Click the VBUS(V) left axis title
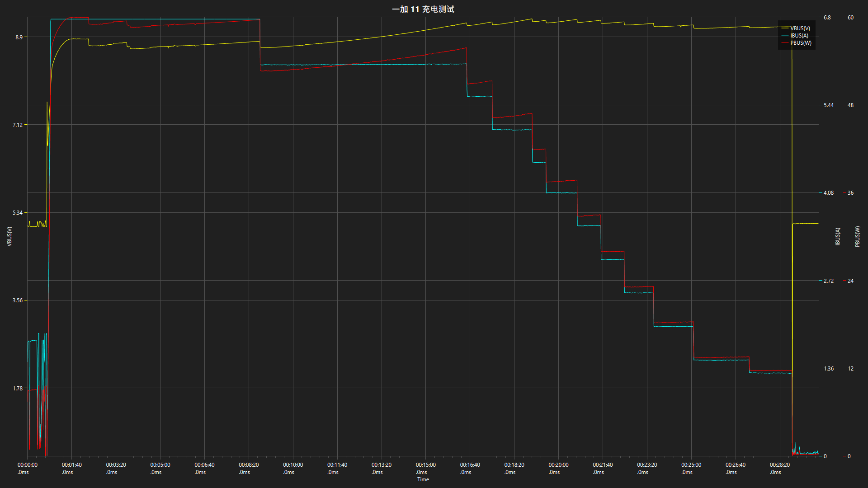This screenshot has width=868, height=488. [x=9, y=236]
